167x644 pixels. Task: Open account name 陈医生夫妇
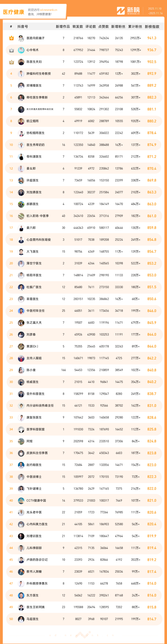click(x=34, y=62)
